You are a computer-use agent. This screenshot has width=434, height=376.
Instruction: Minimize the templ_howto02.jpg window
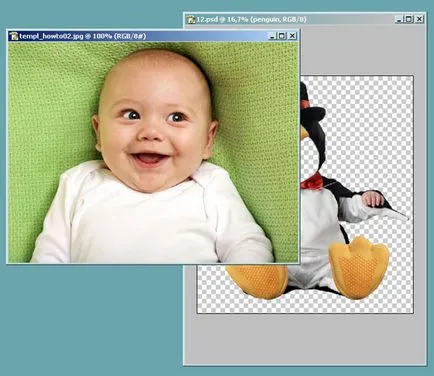coord(272,36)
